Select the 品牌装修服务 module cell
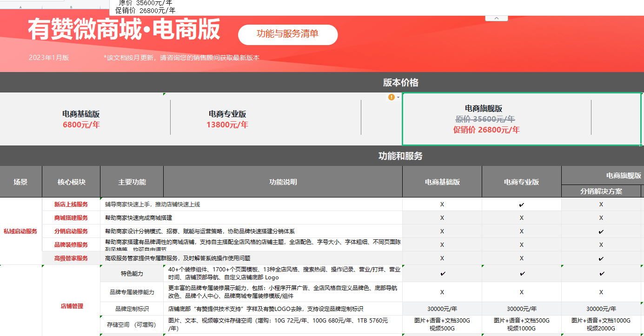Image resolution: width=644 pixels, height=336 pixels. tap(71, 244)
